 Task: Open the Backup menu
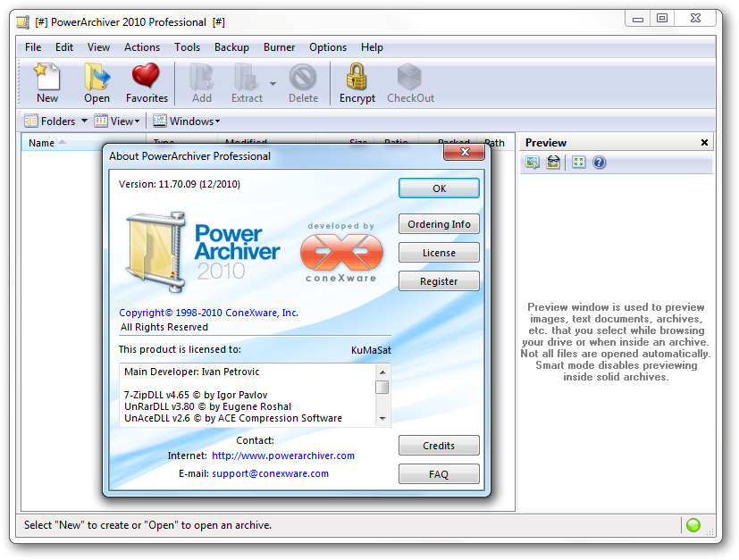[x=231, y=47]
